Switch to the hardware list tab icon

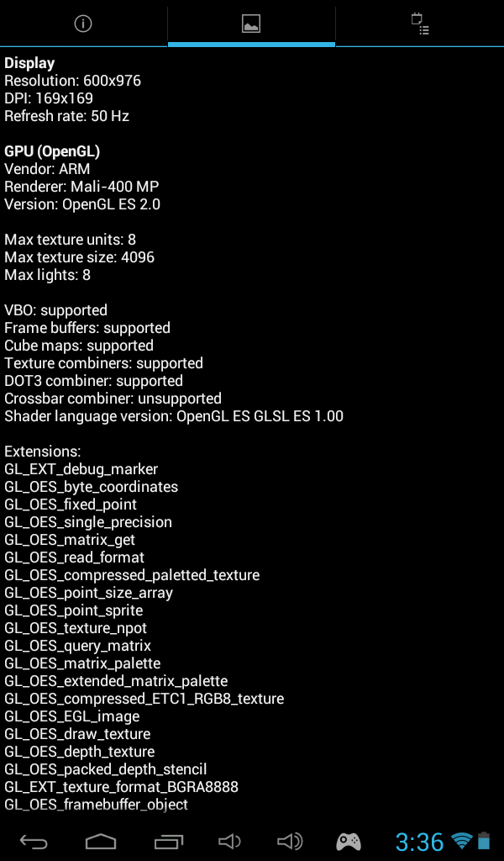pyautogui.click(x=420, y=24)
